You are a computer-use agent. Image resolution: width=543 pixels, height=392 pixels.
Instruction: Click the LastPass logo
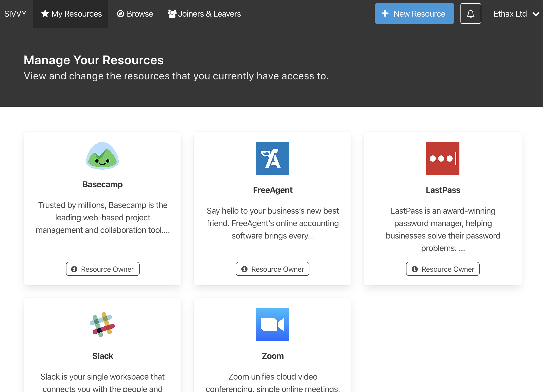pos(443,159)
